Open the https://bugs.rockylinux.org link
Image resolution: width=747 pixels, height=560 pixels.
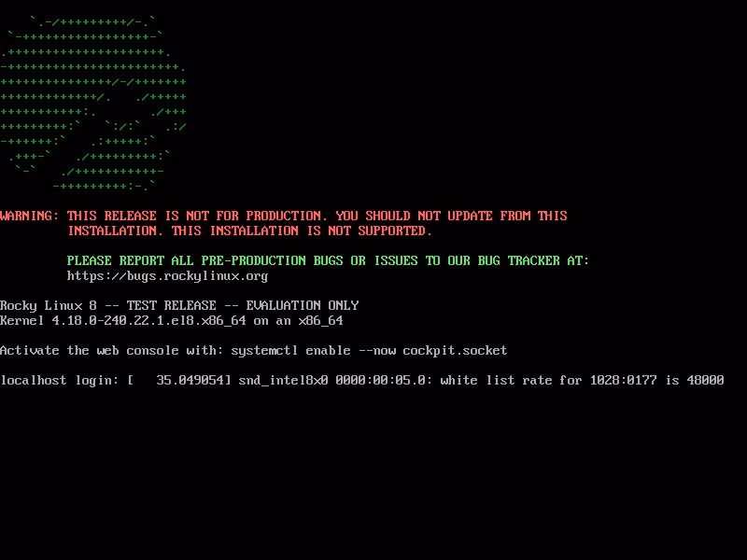coord(167,276)
